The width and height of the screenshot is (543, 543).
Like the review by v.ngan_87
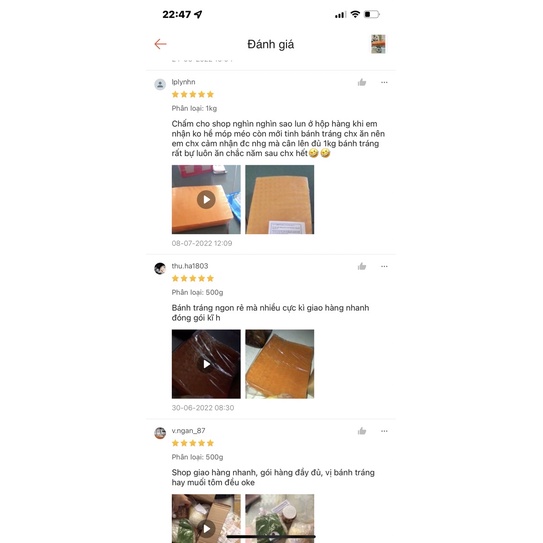[362, 431]
